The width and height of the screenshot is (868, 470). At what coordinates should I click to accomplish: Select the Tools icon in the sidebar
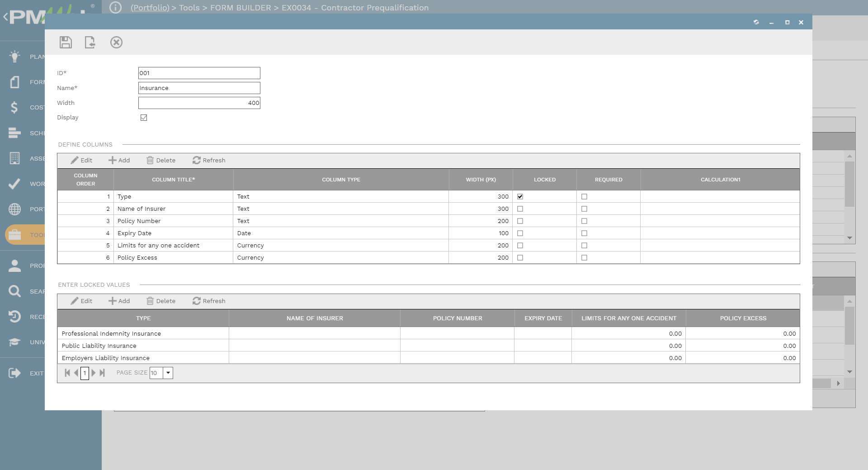pos(14,234)
